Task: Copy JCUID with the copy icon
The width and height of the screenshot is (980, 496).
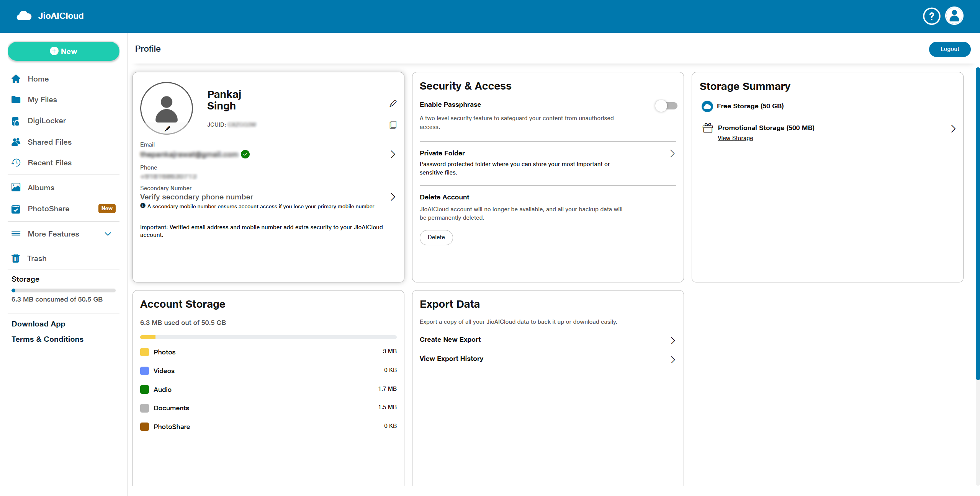Action: click(393, 125)
